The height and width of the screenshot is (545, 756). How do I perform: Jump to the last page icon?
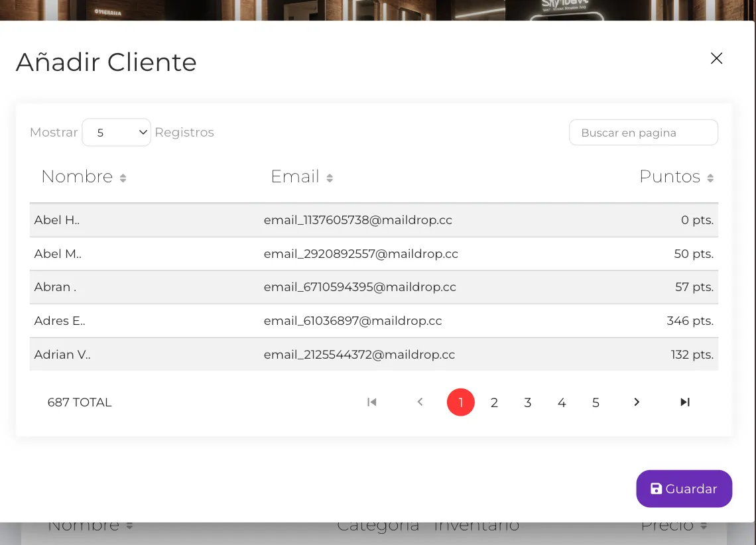pyautogui.click(x=684, y=402)
